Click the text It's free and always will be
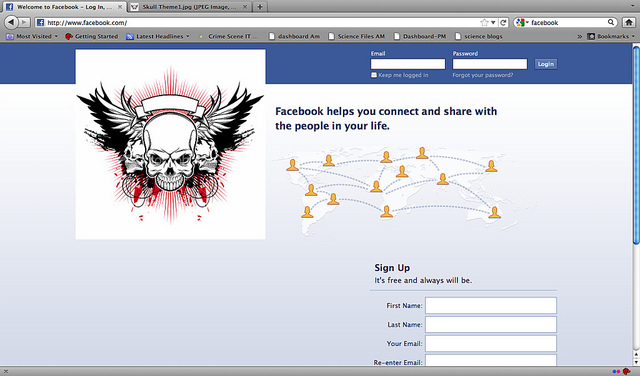 (x=423, y=280)
